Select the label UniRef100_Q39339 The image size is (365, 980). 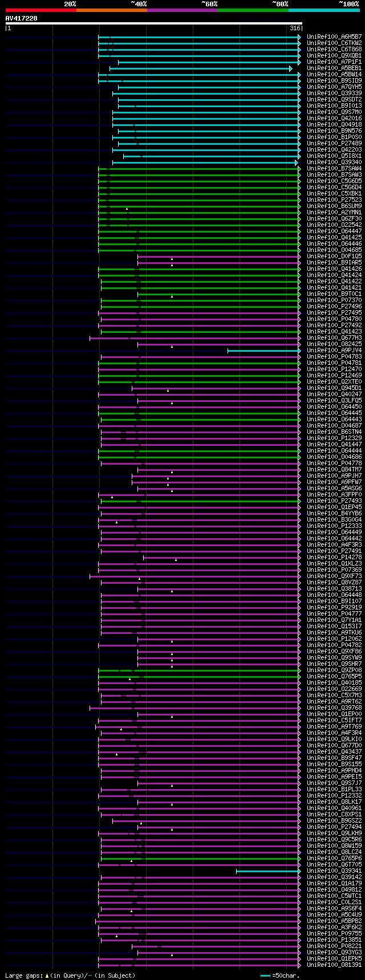click(334, 93)
